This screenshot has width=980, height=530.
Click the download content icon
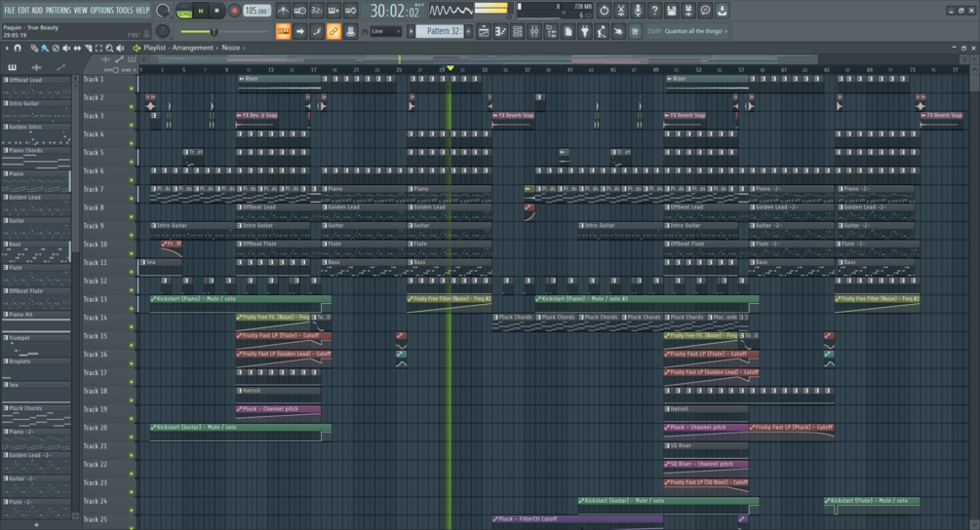coord(722,11)
